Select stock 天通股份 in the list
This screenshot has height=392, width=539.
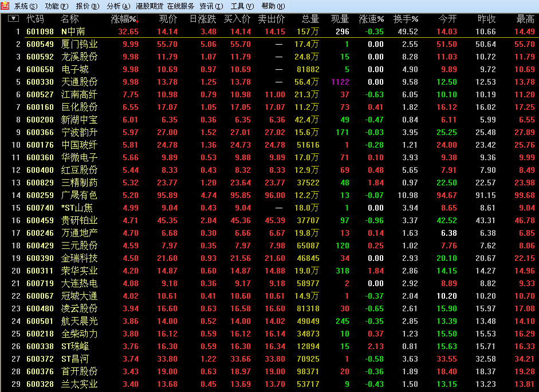[x=80, y=82]
